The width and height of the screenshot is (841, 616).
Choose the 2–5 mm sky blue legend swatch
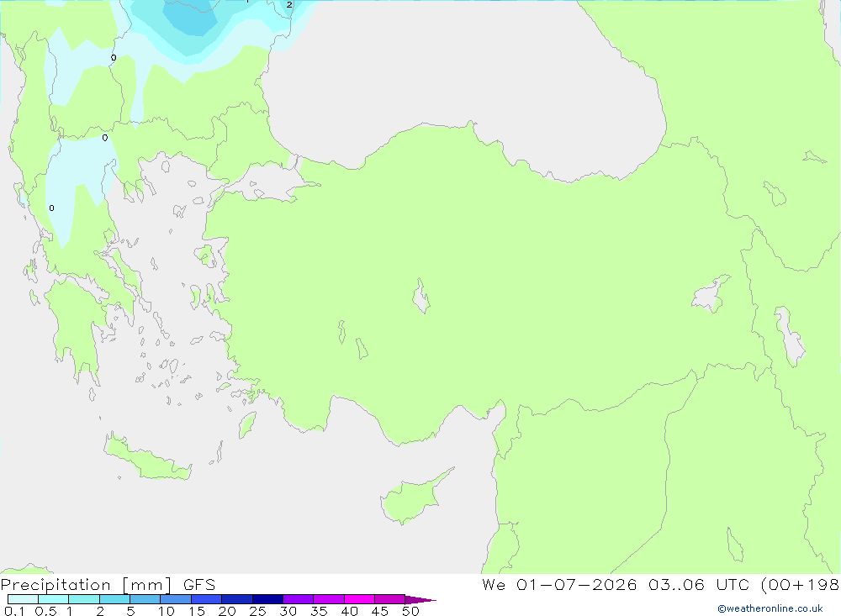(114, 599)
